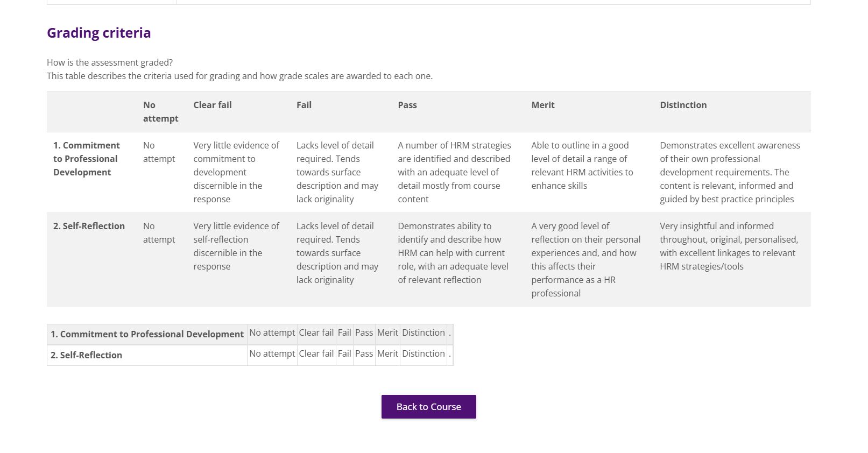Click the Merit description for Commitment row
This screenshot has height=453, width=868.
click(x=582, y=166)
